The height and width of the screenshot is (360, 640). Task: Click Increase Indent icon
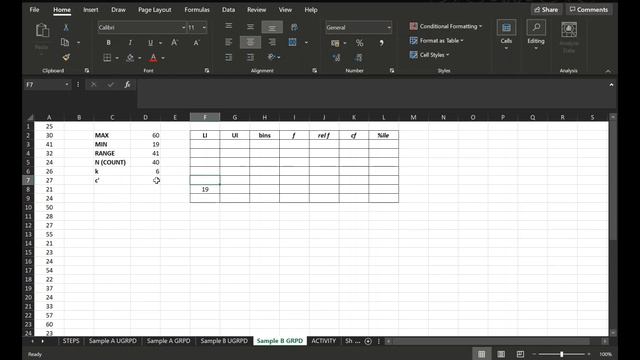250,57
